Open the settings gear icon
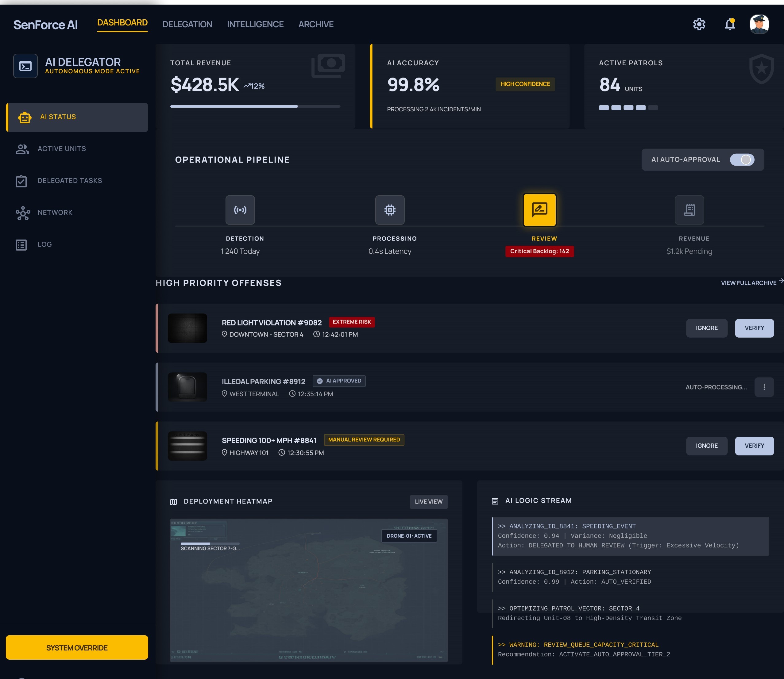 pos(699,24)
